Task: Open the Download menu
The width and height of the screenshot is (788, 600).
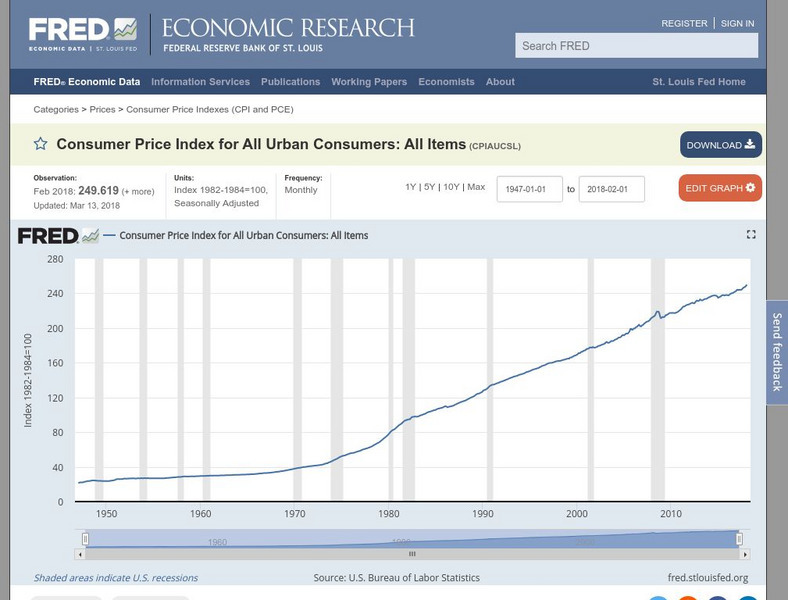Action: coord(720,145)
